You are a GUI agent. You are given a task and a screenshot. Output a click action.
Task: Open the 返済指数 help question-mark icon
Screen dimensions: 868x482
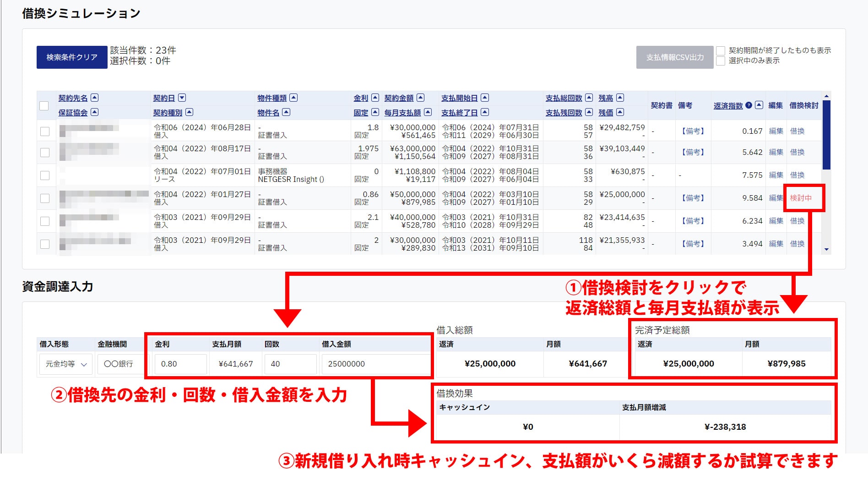point(749,105)
